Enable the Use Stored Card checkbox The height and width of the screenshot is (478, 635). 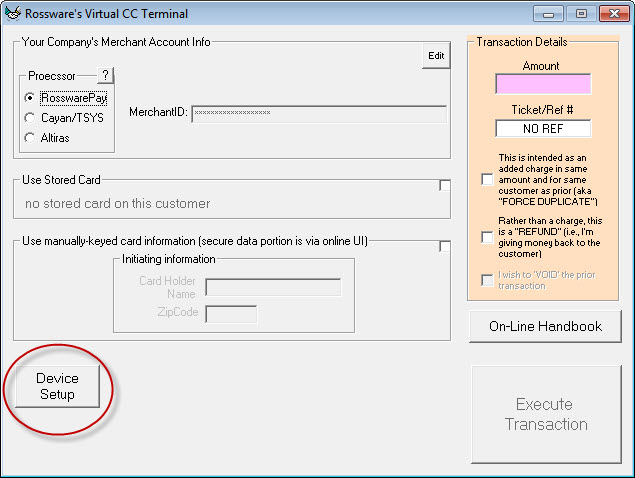coord(445,186)
